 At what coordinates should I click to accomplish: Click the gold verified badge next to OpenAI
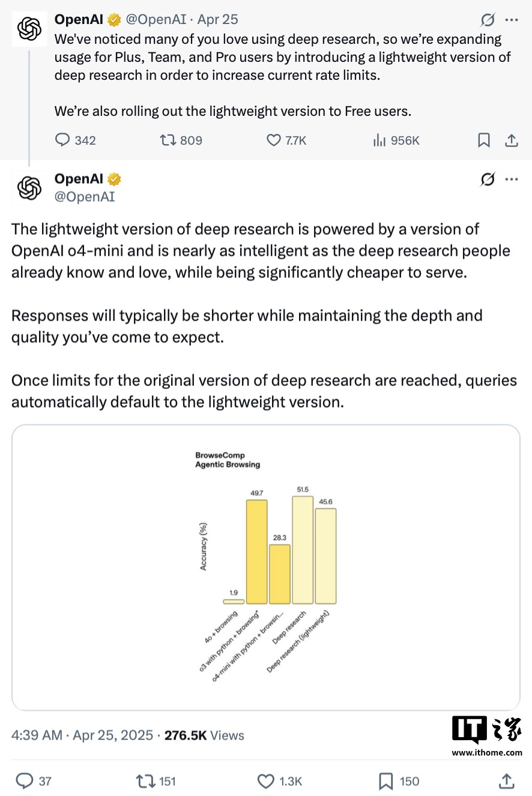click(113, 19)
